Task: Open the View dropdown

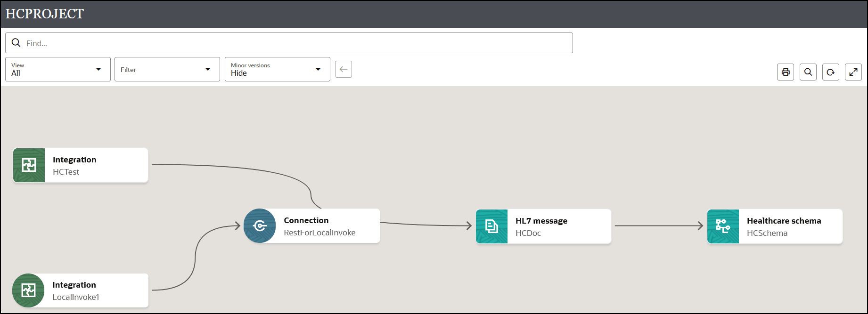Action: pyautogui.click(x=58, y=69)
